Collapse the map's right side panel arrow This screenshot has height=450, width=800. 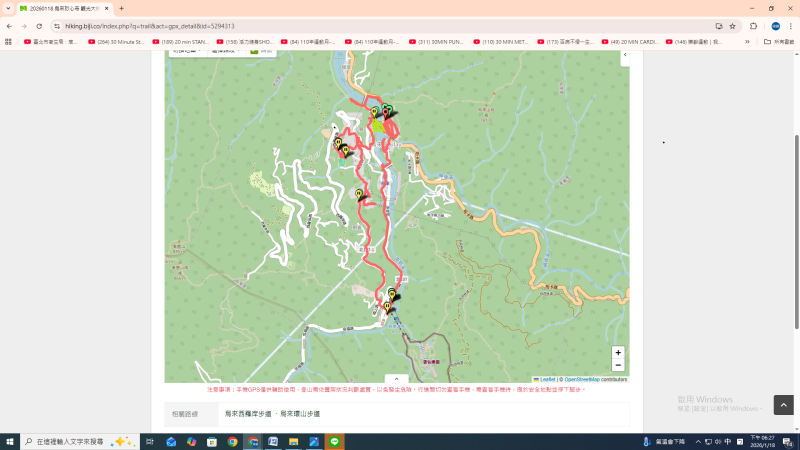click(x=624, y=56)
